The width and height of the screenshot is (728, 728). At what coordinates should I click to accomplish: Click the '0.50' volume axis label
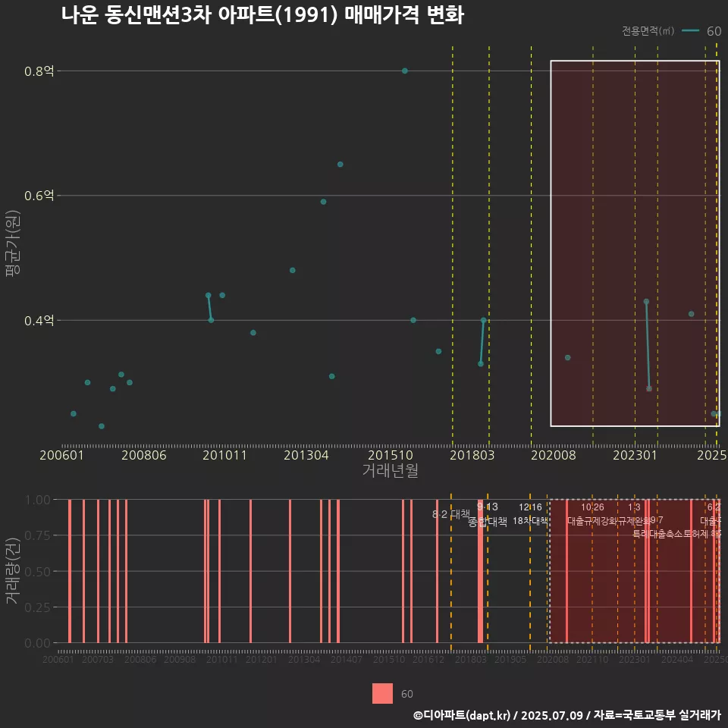(38, 572)
